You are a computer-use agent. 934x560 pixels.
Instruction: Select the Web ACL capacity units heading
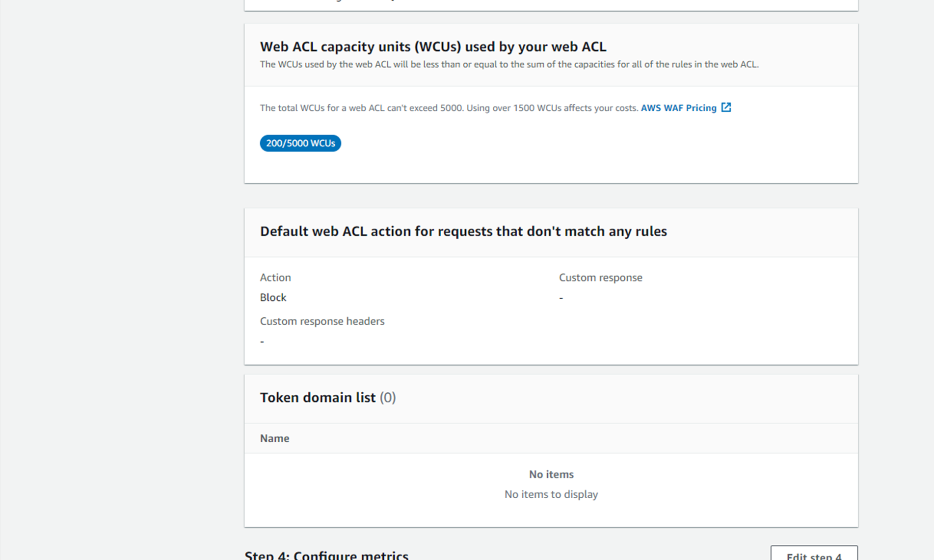point(433,47)
